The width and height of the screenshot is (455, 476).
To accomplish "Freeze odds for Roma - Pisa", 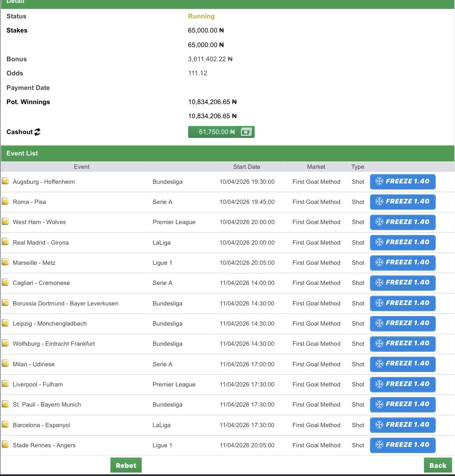I will pos(403,202).
